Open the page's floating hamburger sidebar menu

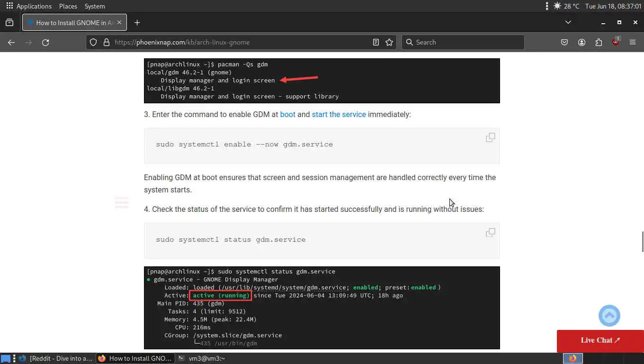click(x=122, y=203)
